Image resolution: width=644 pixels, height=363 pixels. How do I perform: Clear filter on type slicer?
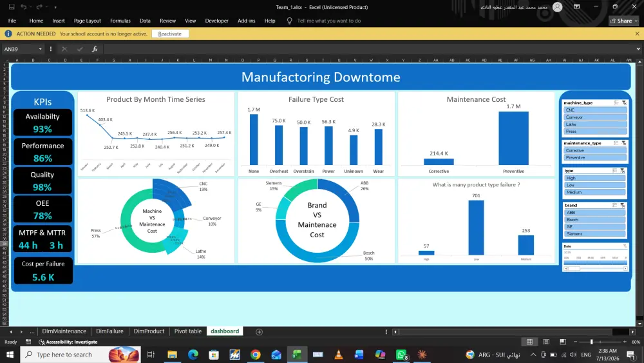point(623,171)
